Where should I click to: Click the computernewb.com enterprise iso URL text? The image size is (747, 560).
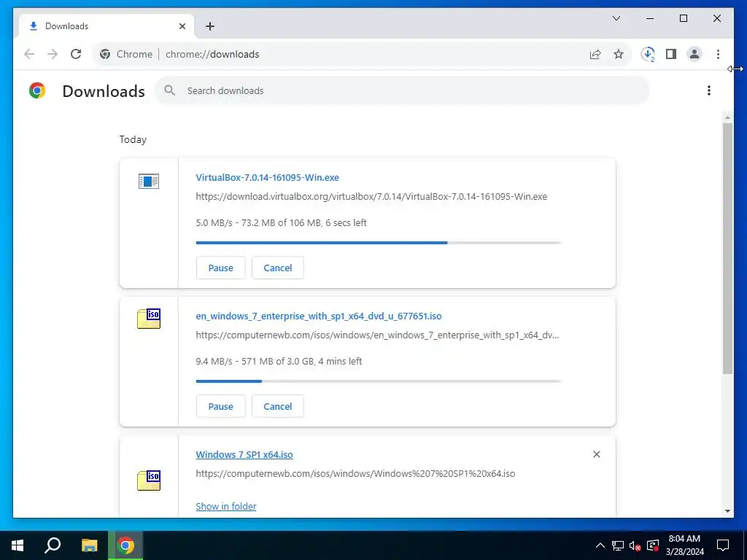377,335
